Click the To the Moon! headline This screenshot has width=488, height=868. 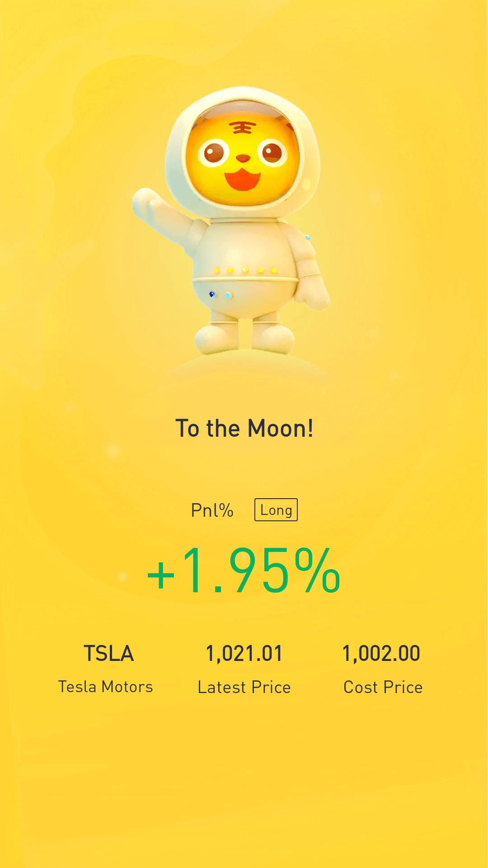[x=244, y=428]
